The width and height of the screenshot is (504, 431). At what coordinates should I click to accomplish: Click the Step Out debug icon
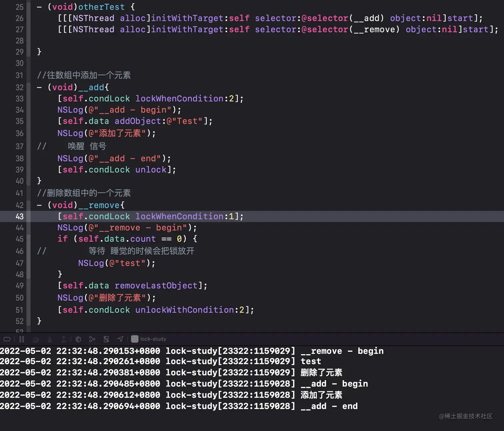(63, 339)
